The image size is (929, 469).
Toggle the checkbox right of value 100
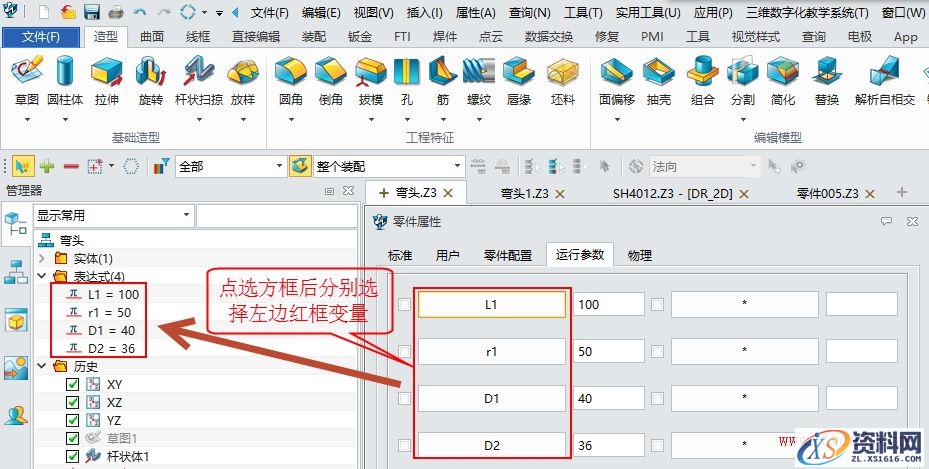(657, 304)
